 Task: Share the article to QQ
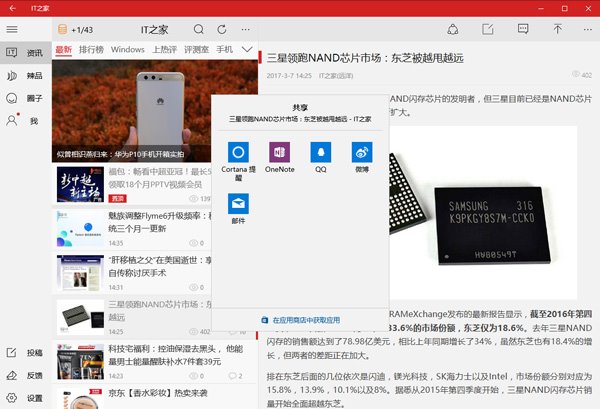coord(321,157)
